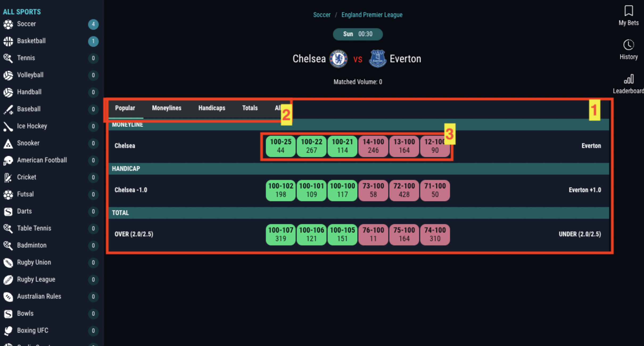Select red 74-100 Under total odds
This screenshot has width=644, height=346.
(435, 234)
